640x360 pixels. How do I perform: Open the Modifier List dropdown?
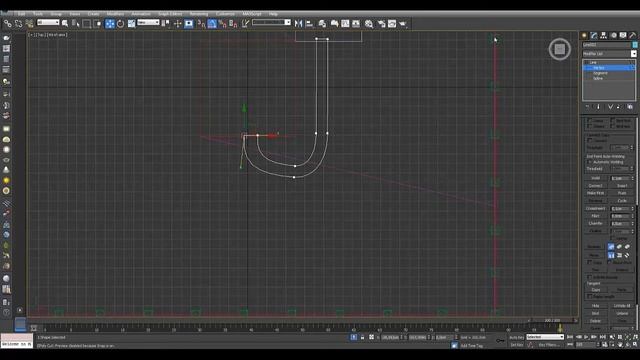click(x=609, y=54)
